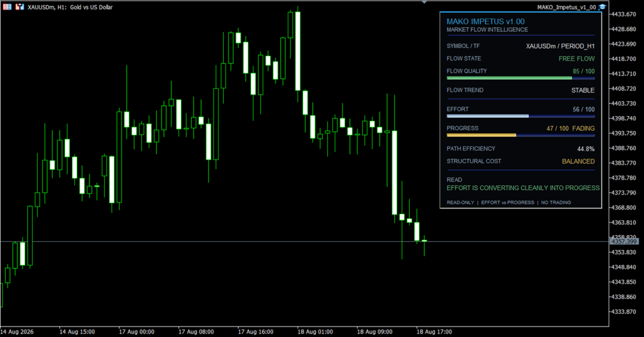Click the 85 / 100 flow quality value

pyautogui.click(x=584, y=71)
